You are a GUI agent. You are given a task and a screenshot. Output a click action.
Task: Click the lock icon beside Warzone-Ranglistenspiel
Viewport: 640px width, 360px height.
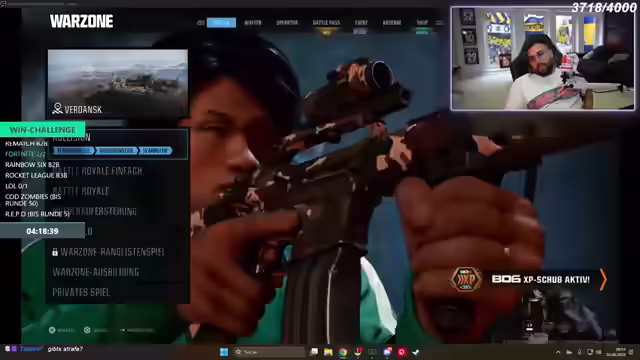[55, 252]
